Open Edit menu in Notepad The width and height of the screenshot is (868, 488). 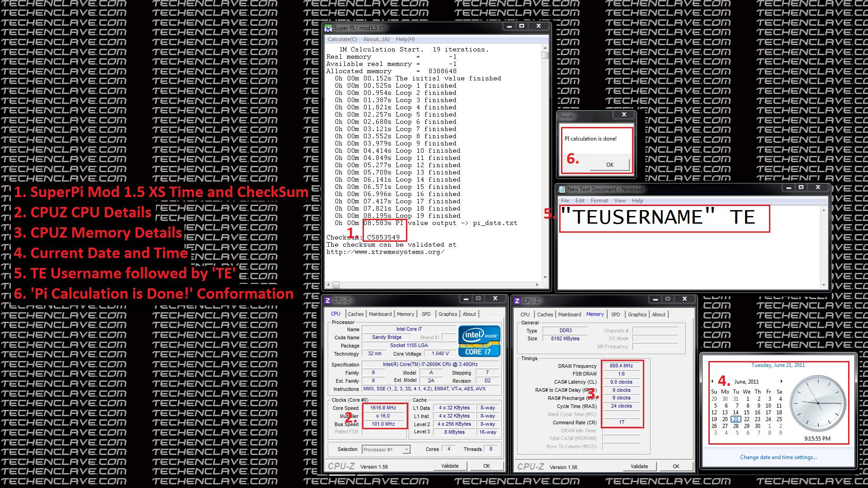point(580,201)
